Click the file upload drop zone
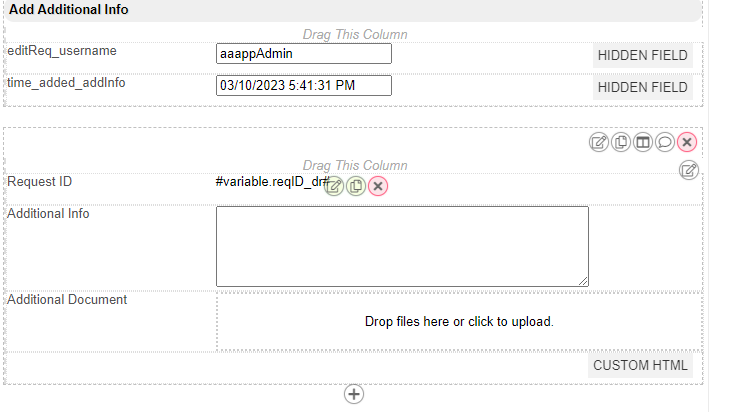The height and width of the screenshot is (412, 739). [459, 322]
